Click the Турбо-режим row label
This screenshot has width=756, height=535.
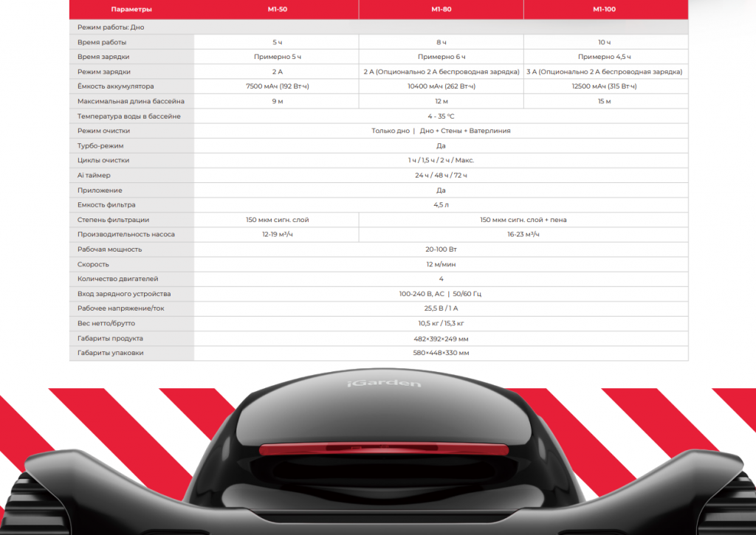coord(100,145)
